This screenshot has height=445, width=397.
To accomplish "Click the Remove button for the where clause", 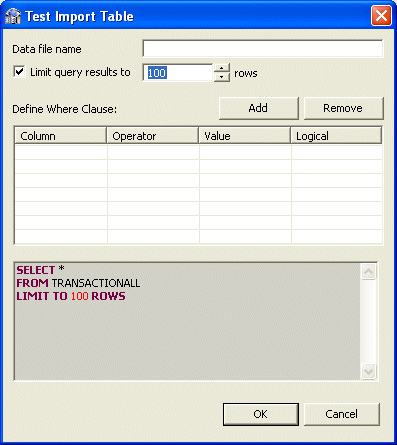I will (x=343, y=108).
